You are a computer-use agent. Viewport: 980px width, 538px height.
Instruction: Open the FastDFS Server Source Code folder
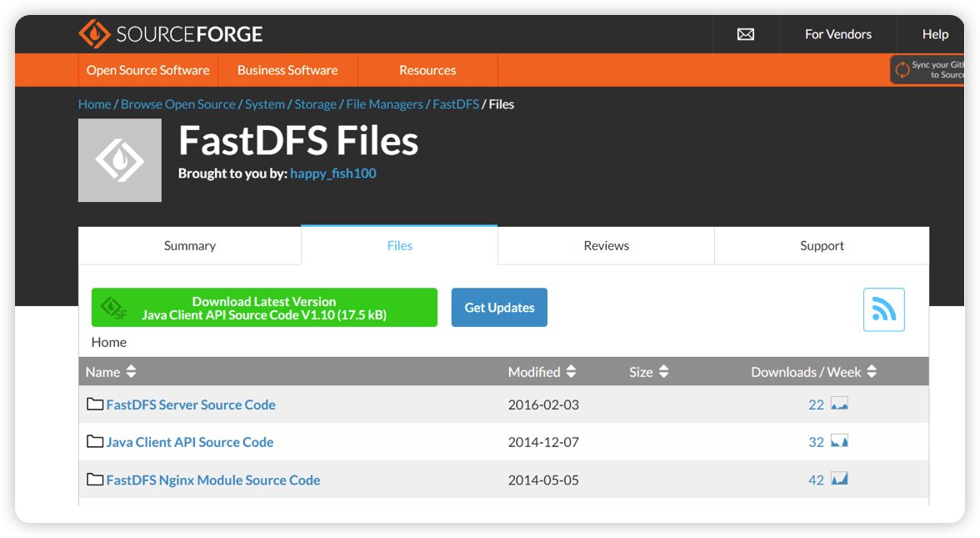click(x=191, y=405)
